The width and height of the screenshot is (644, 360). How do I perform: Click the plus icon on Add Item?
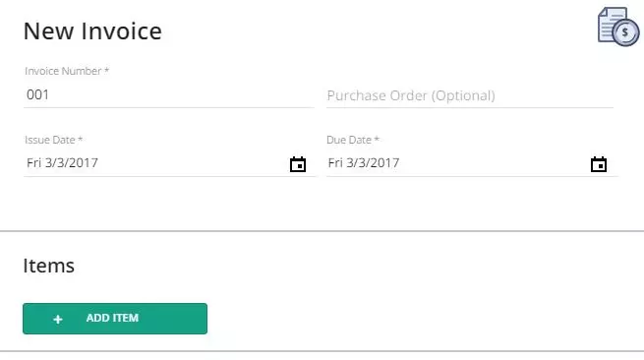point(58,319)
